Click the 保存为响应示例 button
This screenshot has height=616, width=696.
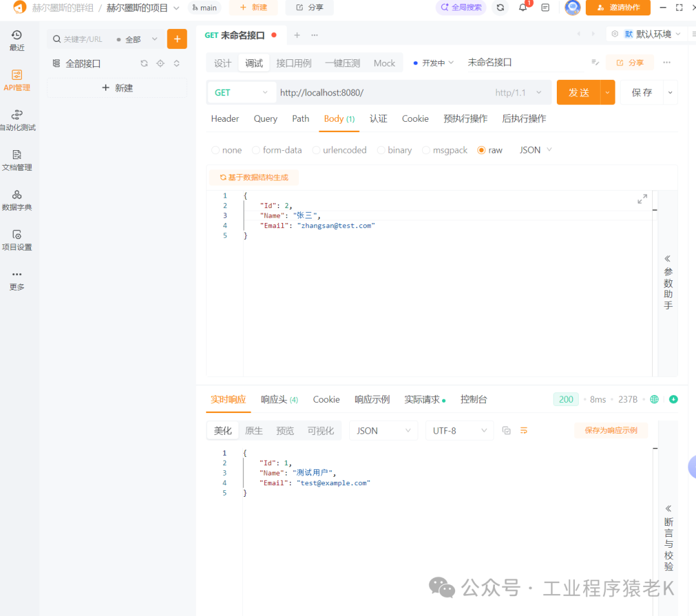pyautogui.click(x=610, y=430)
